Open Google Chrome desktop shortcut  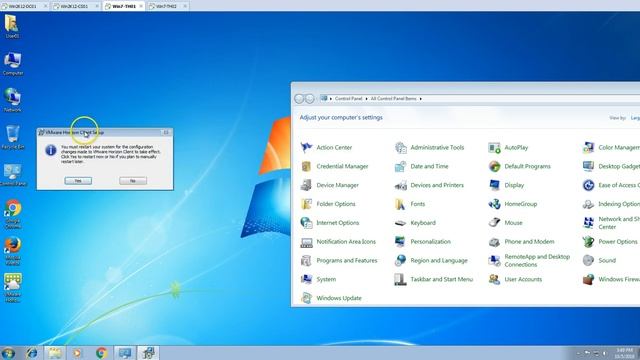tap(13, 214)
